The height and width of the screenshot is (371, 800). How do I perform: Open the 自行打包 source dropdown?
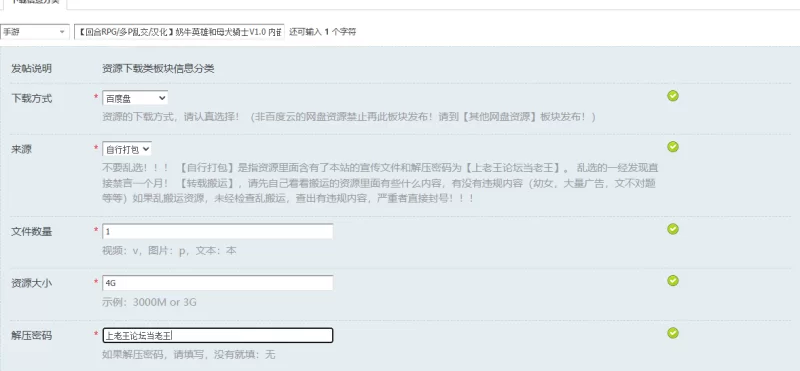(x=127, y=149)
